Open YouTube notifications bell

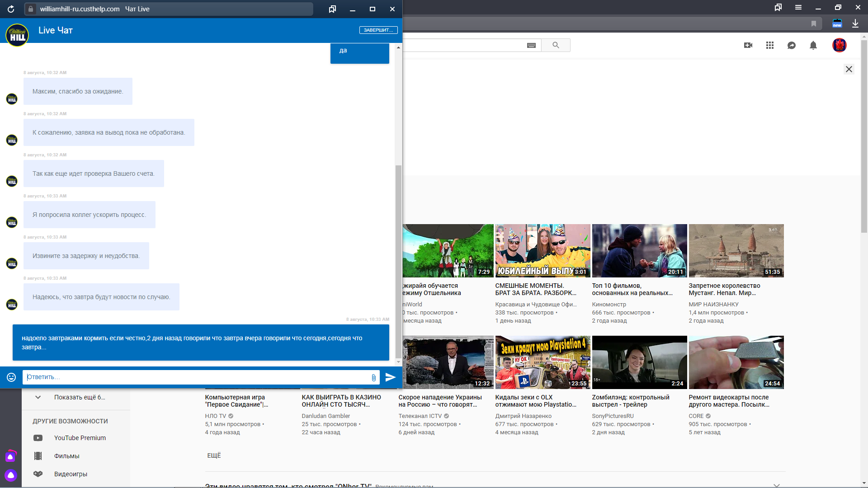pyautogui.click(x=813, y=45)
